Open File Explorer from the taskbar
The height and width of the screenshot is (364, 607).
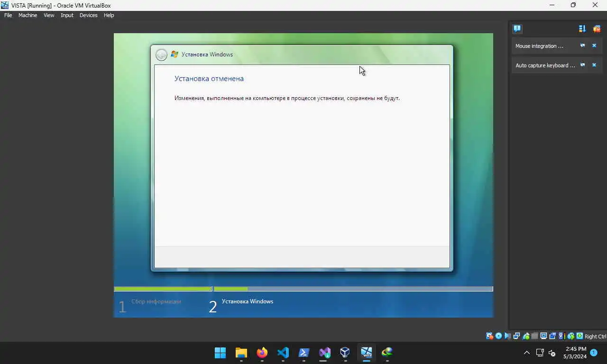(241, 353)
